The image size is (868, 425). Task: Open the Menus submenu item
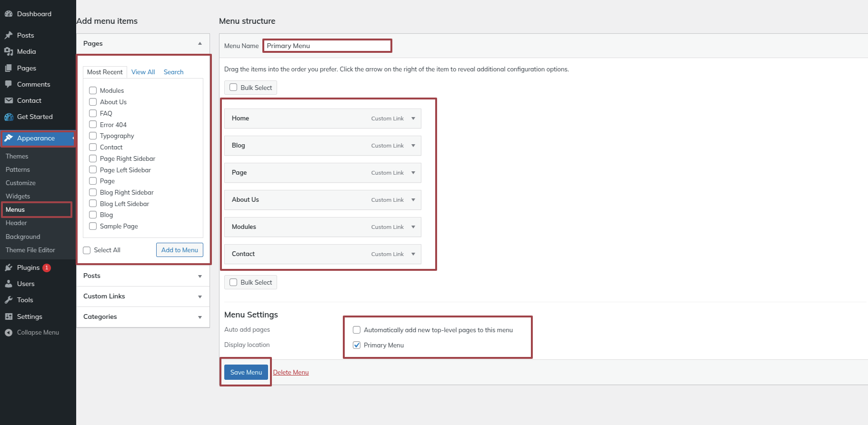pos(15,209)
